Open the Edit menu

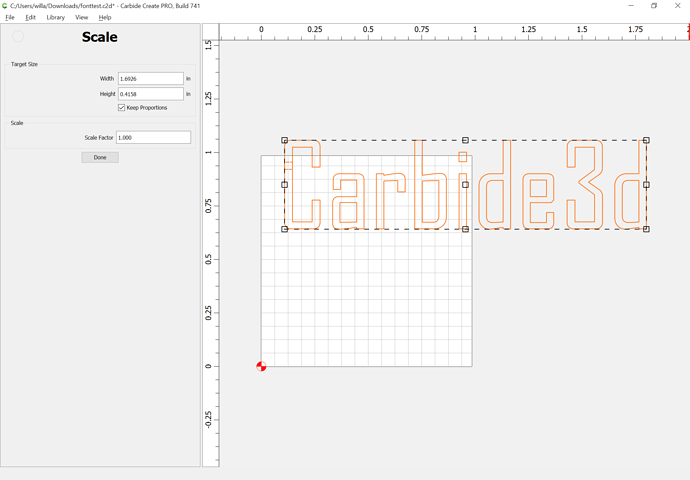(x=30, y=17)
